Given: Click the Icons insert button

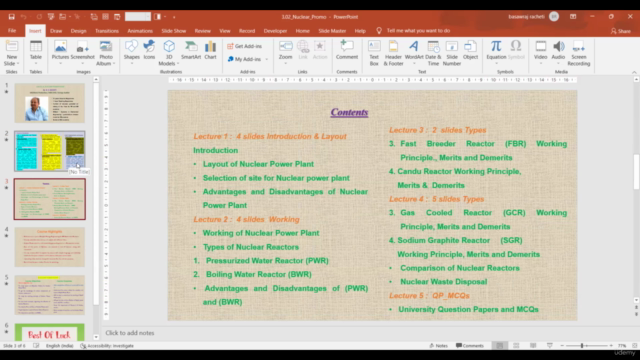Looking at the screenshot, I should click(x=149, y=50).
